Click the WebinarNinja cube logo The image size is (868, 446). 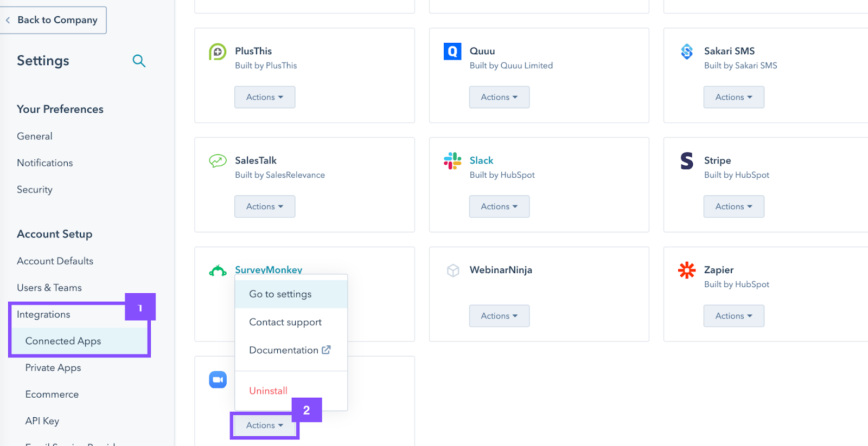tap(453, 270)
